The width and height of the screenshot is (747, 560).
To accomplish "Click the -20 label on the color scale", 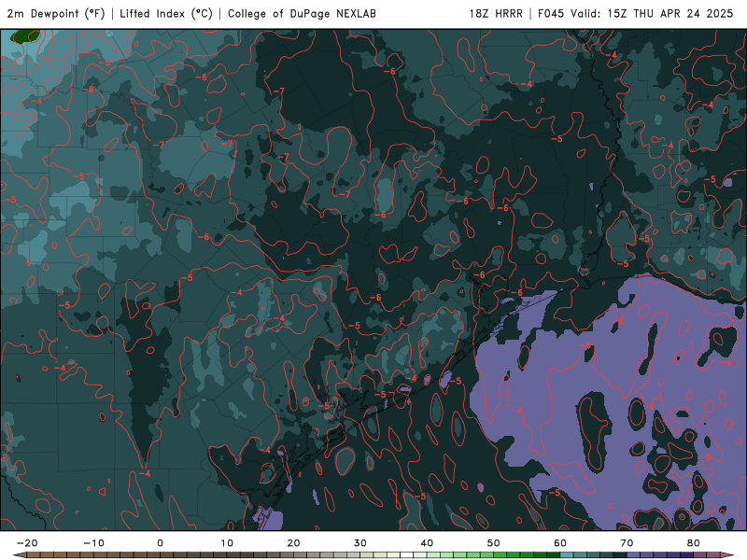I will click(27, 543).
